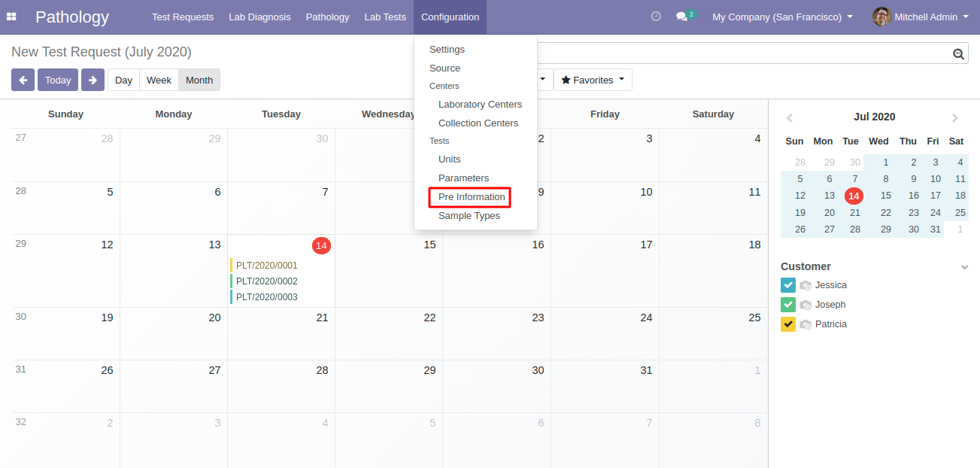The height and width of the screenshot is (468, 980).
Task: Click the activities clock icon
Action: (x=656, y=14)
